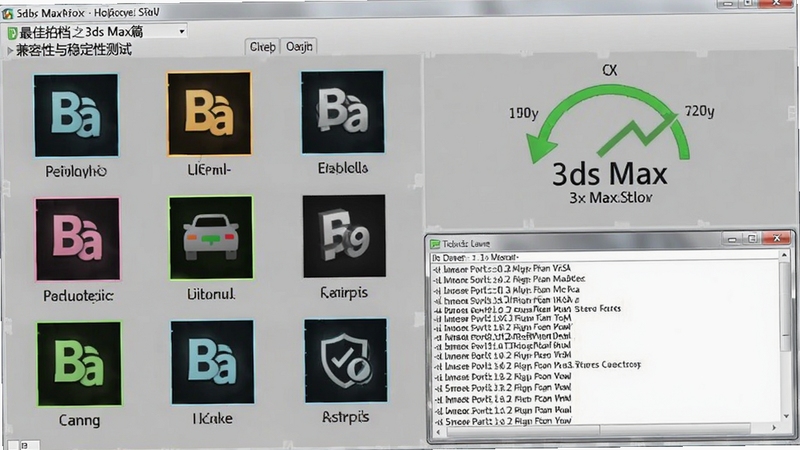Open the gray Ba icon labeled Etablells
Image resolution: width=800 pixels, height=450 pixels.
342,112
